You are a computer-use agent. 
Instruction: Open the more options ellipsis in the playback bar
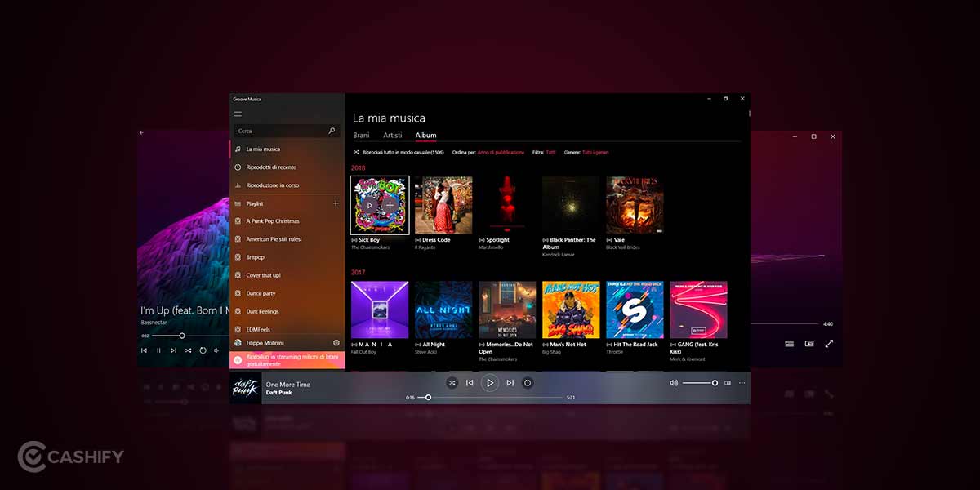742,382
